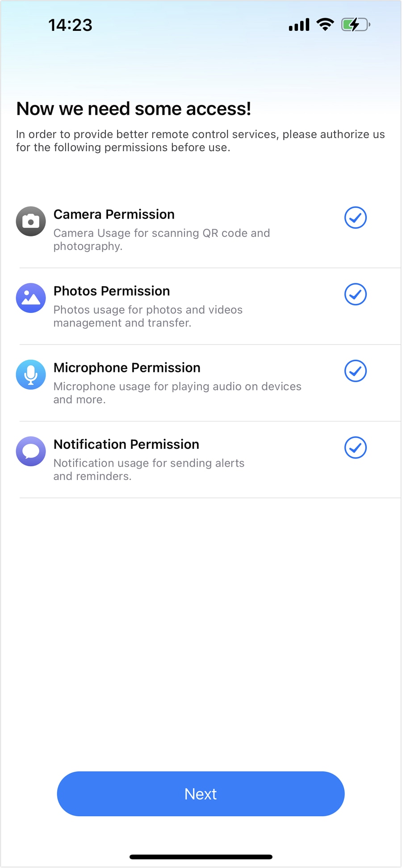Screen dimensions: 402x868
Task: Tap the home indicator bar
Action: (x=201, y=857)
